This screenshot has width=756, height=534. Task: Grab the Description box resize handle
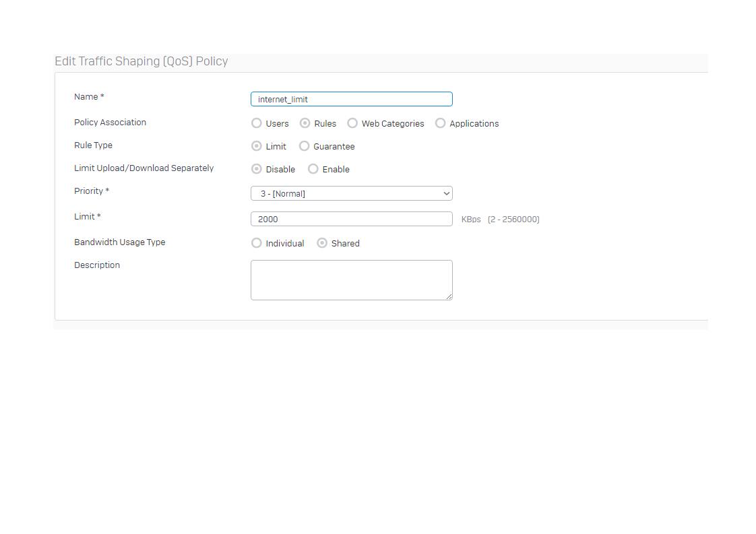pyautogui.click(x=449, y=297)
